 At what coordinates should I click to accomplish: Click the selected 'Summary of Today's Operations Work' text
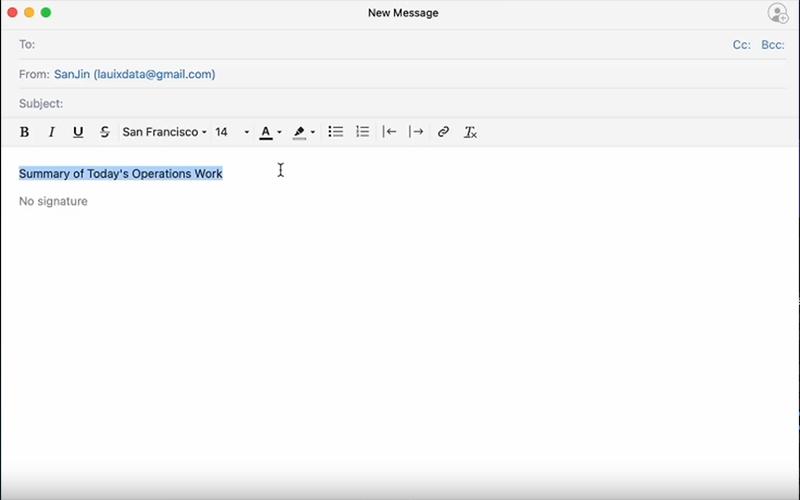(x=120, y=173)
